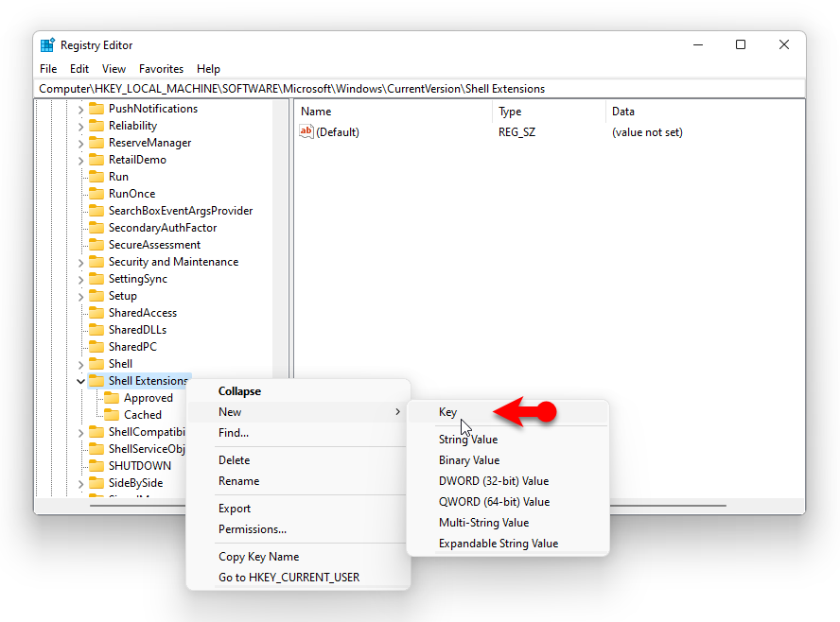840x622 pixels.
Task: Click the SettingSync folder icon
Action: [x=96, y=279]
